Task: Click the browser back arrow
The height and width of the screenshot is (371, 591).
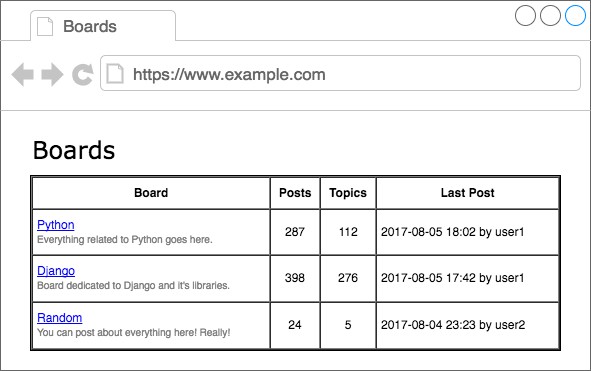Action: (x=23, y=74)
